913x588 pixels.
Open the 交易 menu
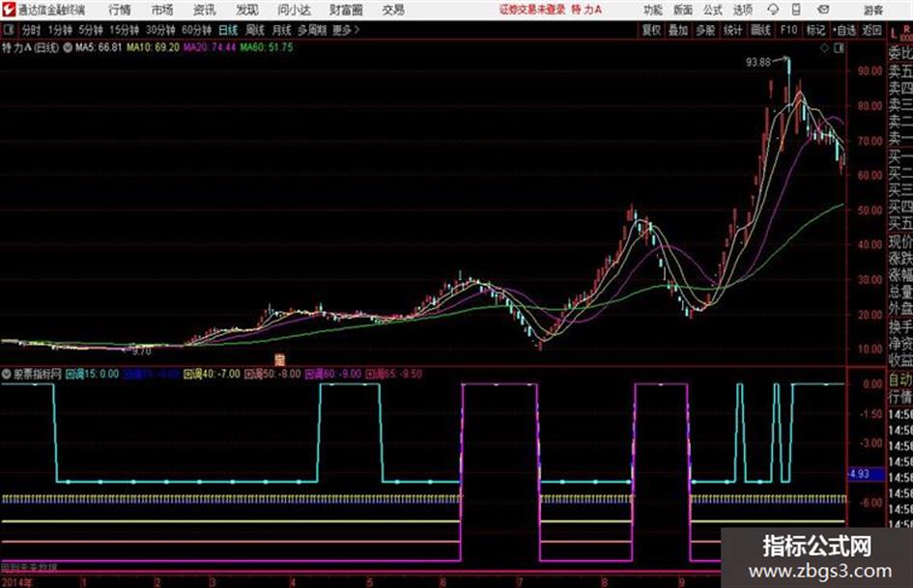point(393,10)
